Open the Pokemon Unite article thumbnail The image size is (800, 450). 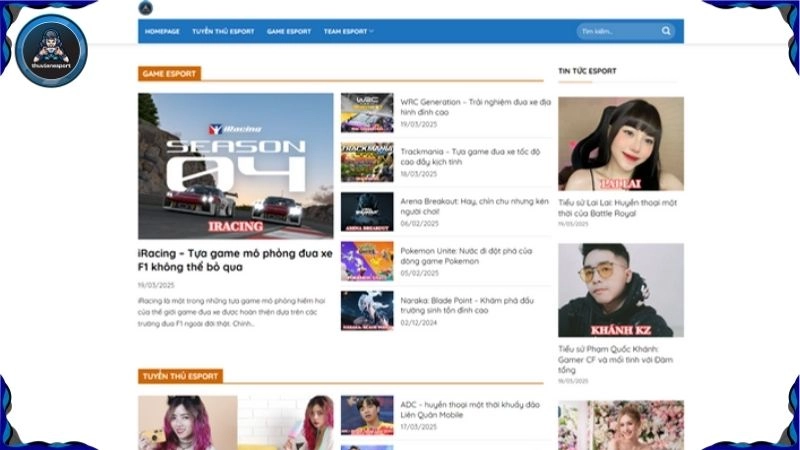point(367,261)
